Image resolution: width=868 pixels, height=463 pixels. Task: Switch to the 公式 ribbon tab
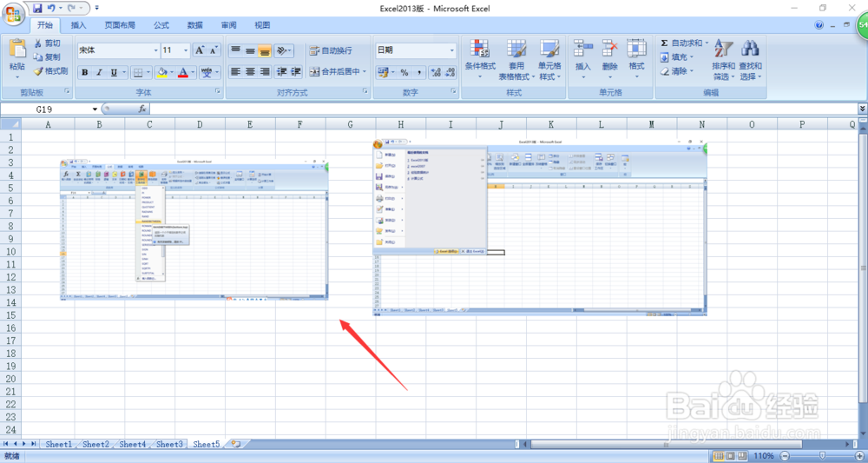click(161, 25)
